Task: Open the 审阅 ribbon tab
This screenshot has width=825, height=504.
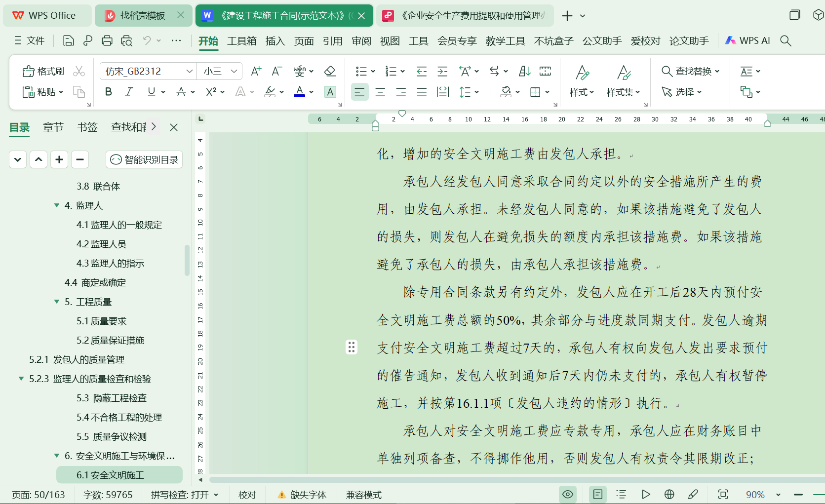Action: (361, 41)
